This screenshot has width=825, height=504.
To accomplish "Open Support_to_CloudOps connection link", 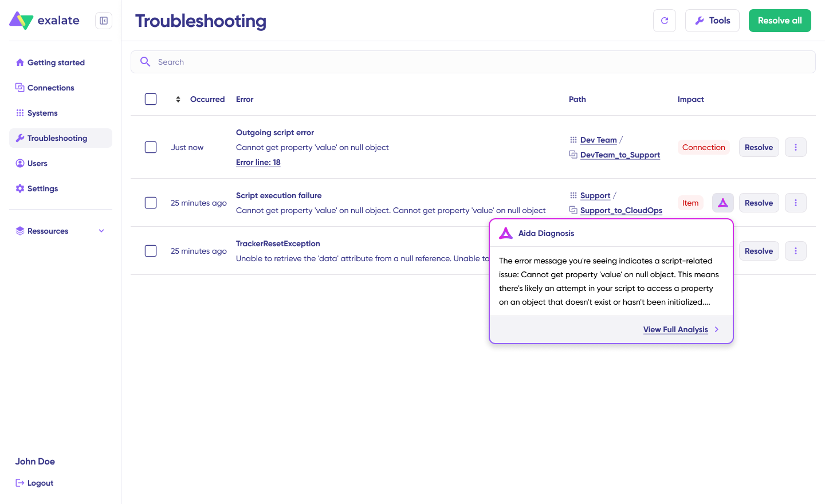I will click(621, 210).
